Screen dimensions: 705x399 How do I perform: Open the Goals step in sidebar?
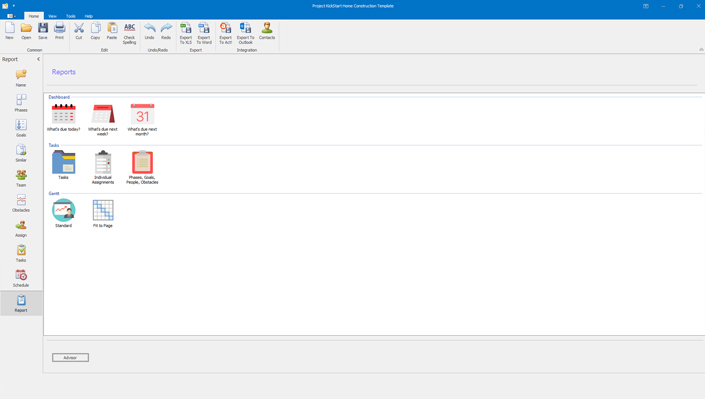[x=21, y=128]
